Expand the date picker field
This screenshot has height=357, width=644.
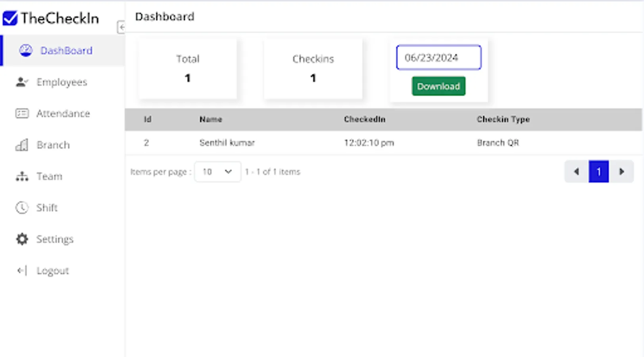coord(438,57)
